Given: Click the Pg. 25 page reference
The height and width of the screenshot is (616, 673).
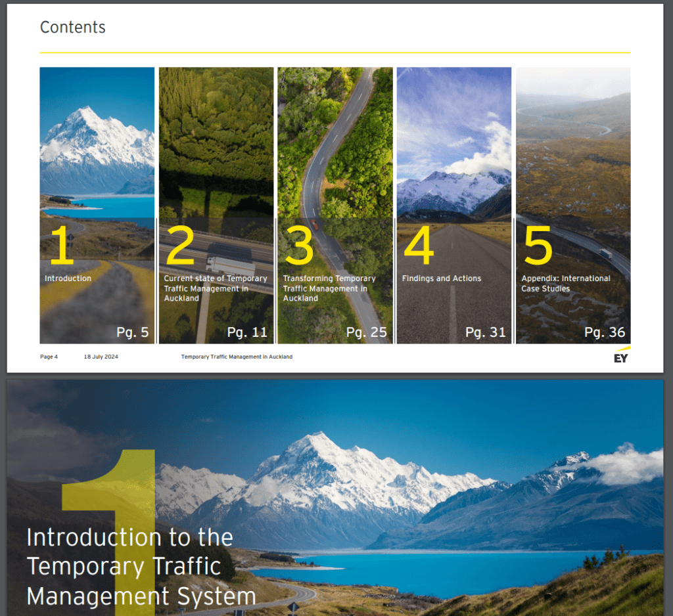Looking at the screenshot, I should 367,332.
